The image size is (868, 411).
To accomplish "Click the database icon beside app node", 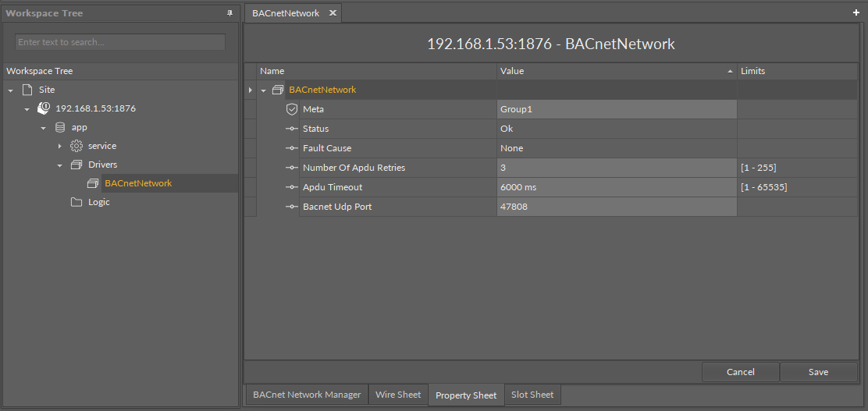I will click(60, 127).
